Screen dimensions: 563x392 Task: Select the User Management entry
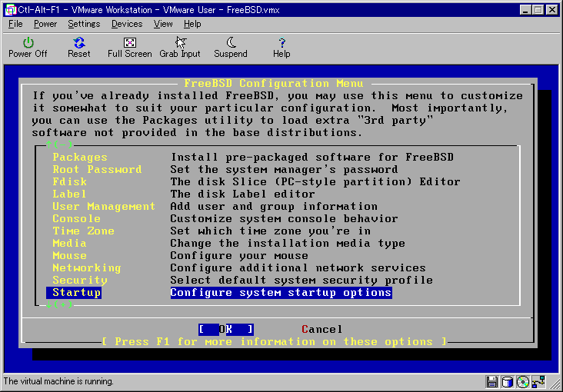point(104,207)
